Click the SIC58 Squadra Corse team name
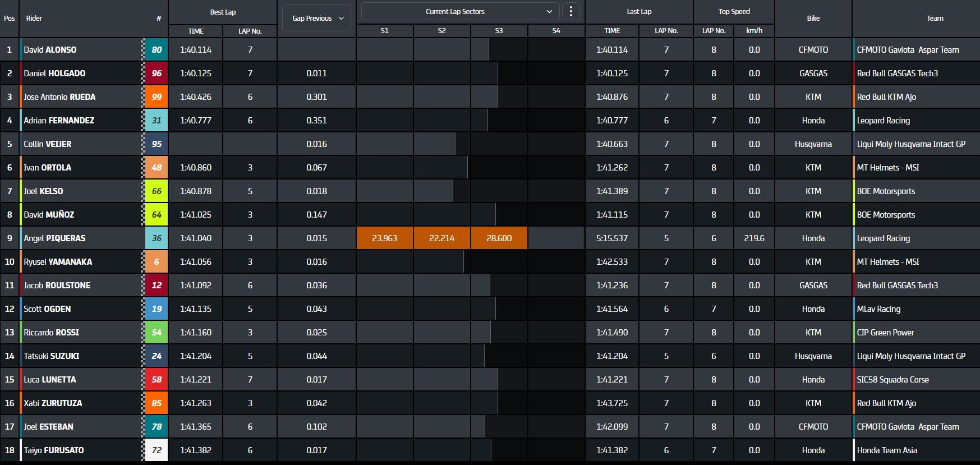Screen dimensions: 980x465 pos(892,380)
